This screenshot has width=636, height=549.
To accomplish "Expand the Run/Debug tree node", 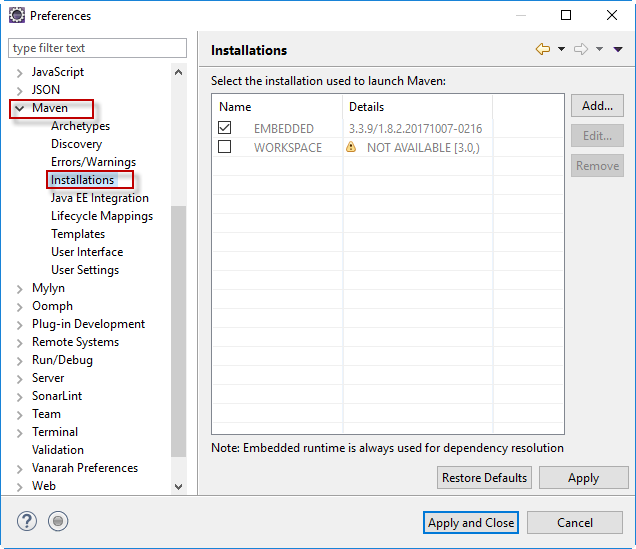I will pos(19,360).
